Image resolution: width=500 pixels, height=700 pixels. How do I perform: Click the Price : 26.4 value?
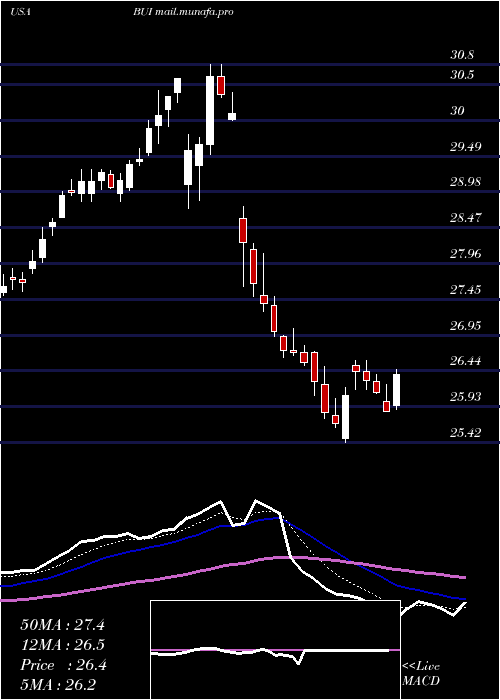[63, 665]
